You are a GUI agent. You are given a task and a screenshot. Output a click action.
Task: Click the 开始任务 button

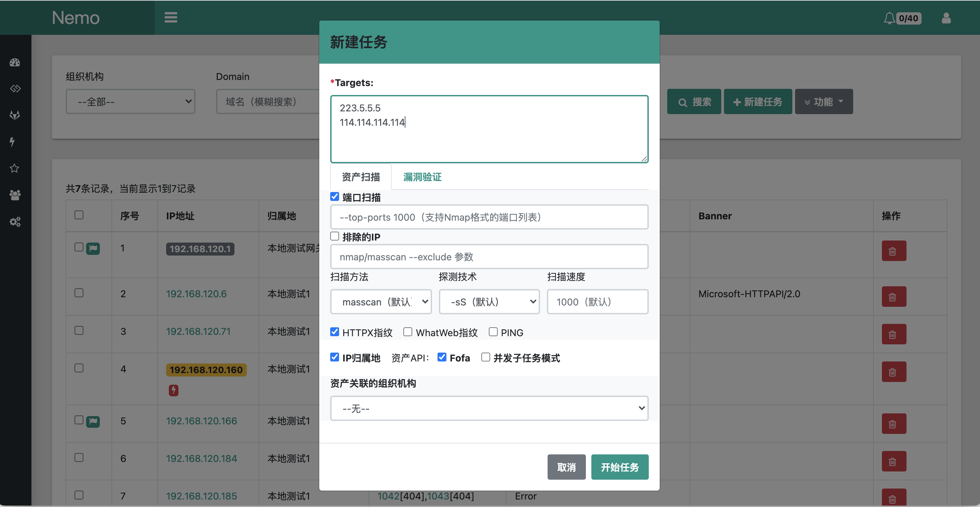619,467
